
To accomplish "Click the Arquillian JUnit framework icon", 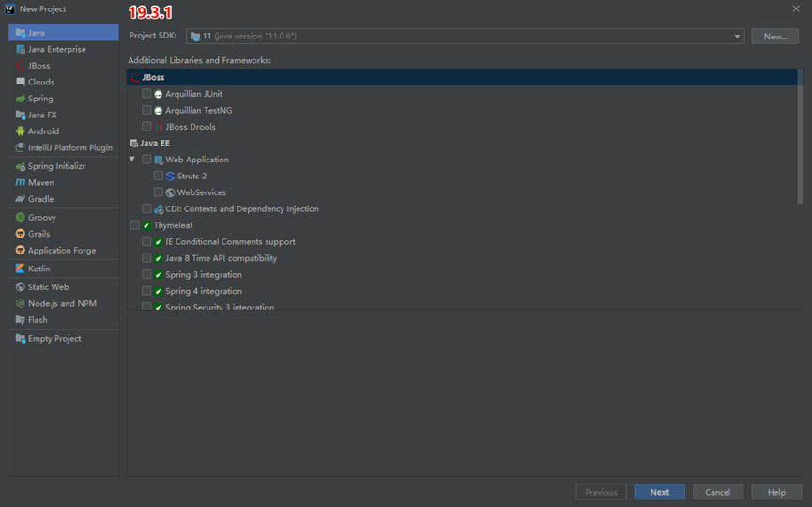I will [x=159, y=94].
